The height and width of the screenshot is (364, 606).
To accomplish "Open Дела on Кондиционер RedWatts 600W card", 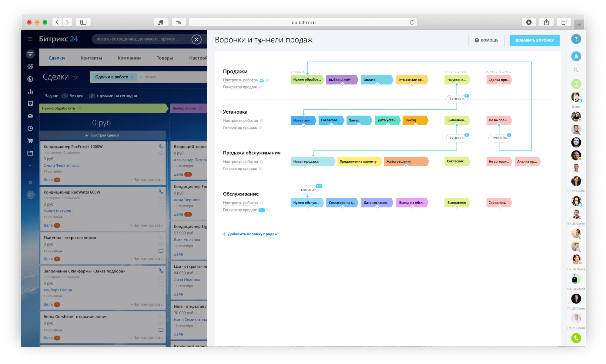I will click(48, 226).
